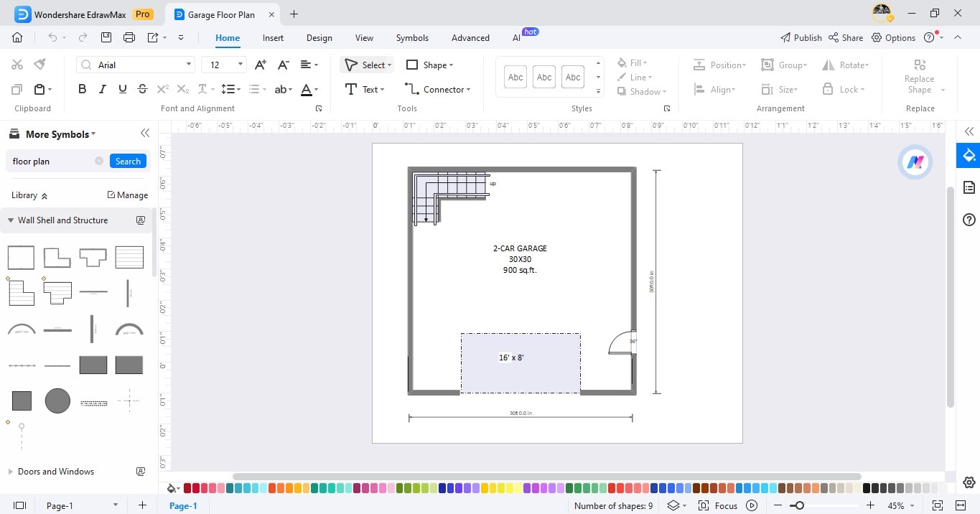980x514 pixels.
Task: Expand the Doors and Windows section
Action: (x=11, y=472)
